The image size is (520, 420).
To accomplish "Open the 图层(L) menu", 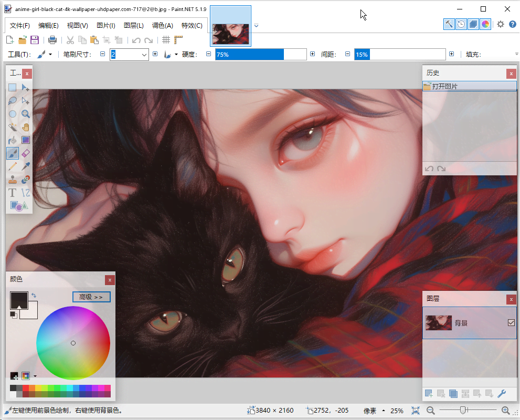I will (x=134, y=26).
